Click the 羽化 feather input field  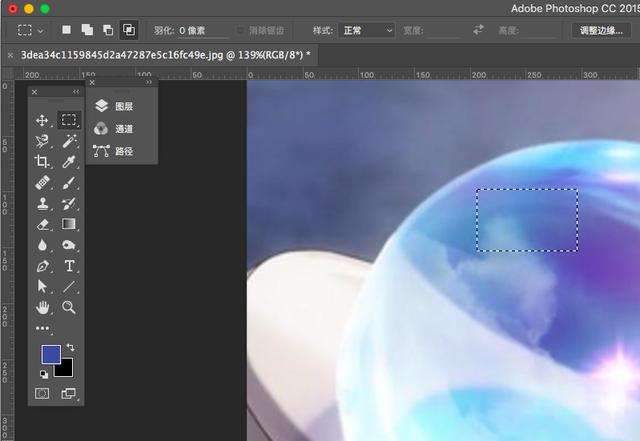[203, 31]
